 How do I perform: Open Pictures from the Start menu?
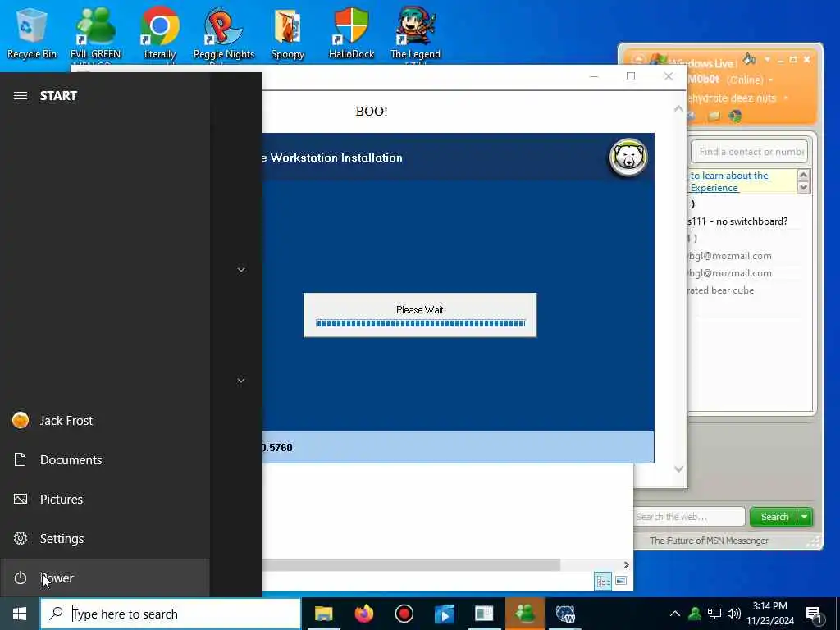click(104, 500)
